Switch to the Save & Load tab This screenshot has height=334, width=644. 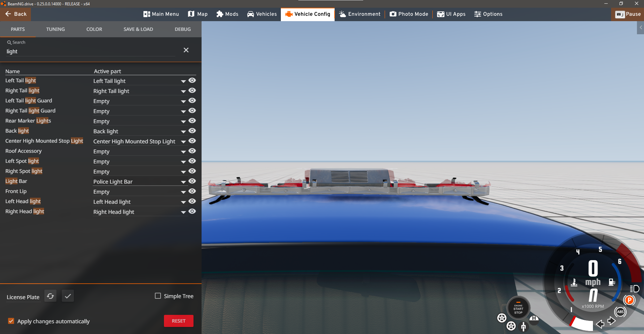[x=138, y=29]
